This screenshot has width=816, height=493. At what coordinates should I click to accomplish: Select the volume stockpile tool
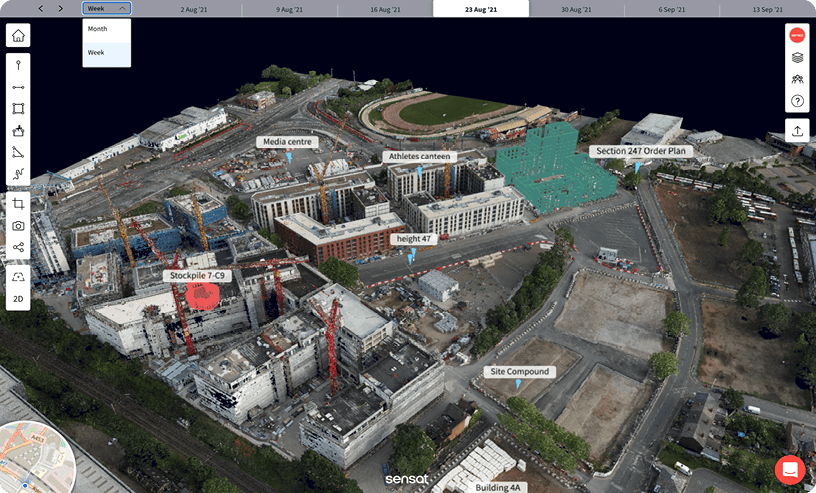(x=18, y=130)
